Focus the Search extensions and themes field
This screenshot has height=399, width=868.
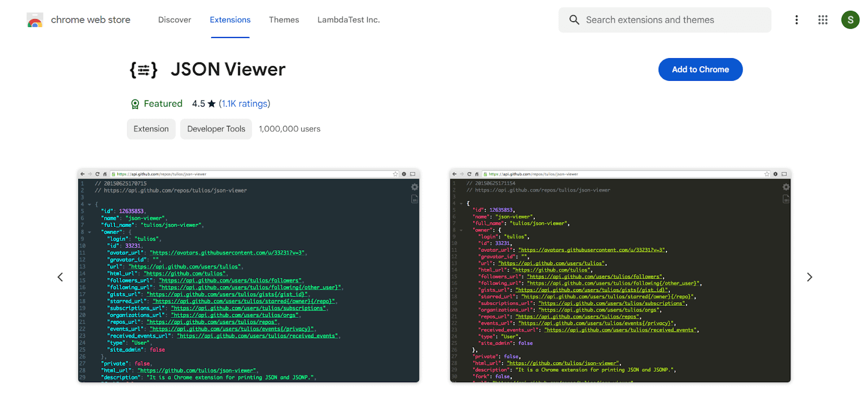pos(665,20)
